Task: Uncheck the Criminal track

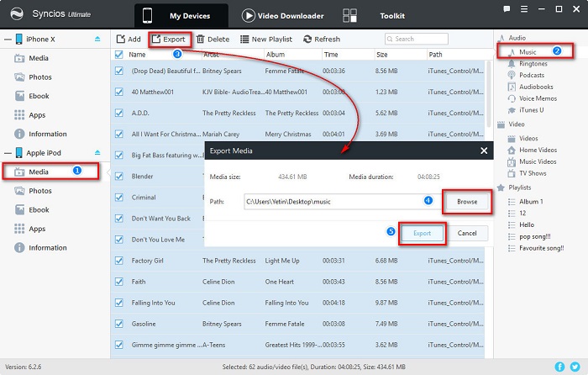Action: coord(119,197)
